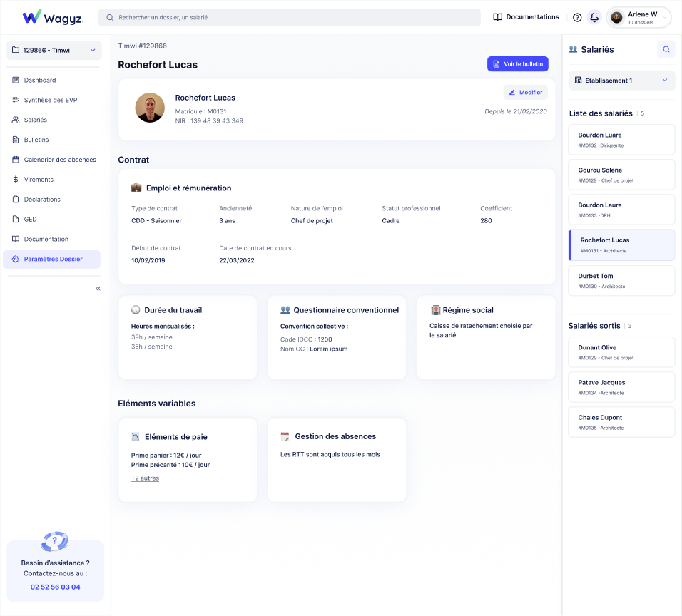This screenshot has width=682, height=616.
Task: Click Voir le bulletin button
Action: pyautogui.click(x=518, y=64)
